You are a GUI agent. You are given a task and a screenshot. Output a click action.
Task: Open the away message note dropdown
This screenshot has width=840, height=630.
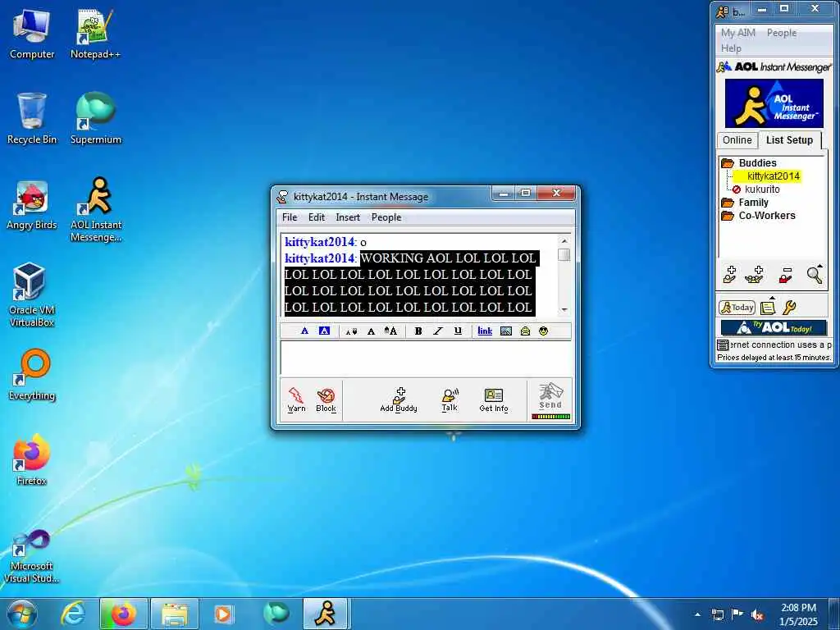pyautogui.click(x=768, y=306)
